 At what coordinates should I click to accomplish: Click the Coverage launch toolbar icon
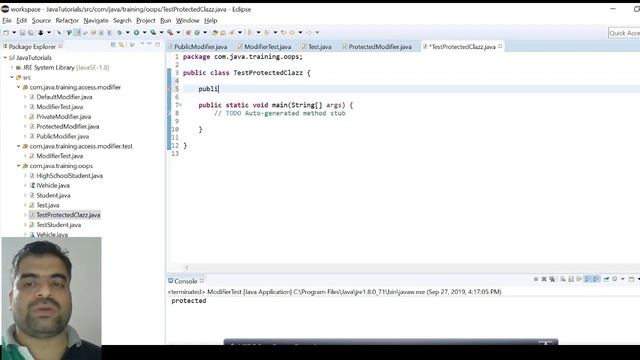point(153,33)
